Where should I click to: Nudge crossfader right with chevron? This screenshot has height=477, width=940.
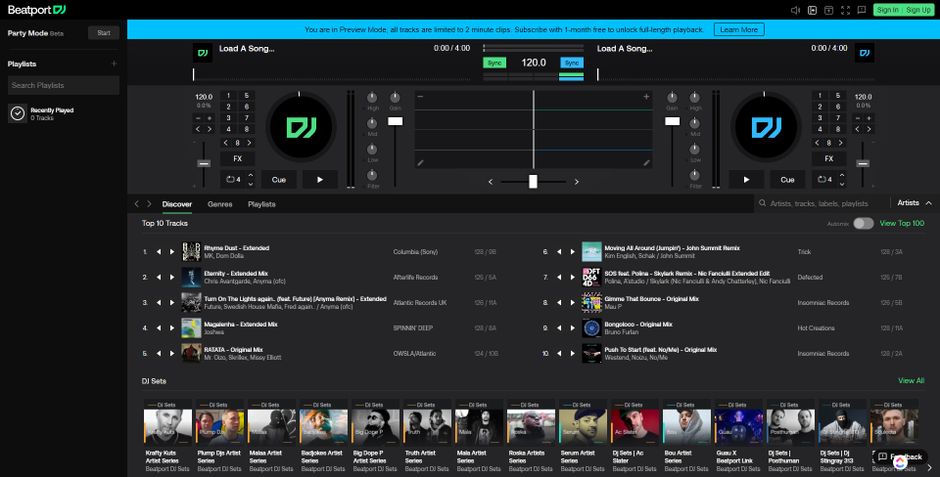click(577, 182)
